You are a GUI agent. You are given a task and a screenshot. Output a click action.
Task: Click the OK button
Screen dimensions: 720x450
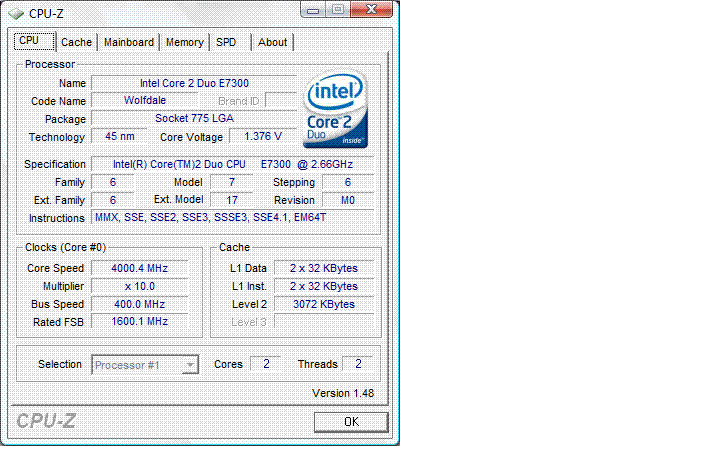tap(351, 422)
